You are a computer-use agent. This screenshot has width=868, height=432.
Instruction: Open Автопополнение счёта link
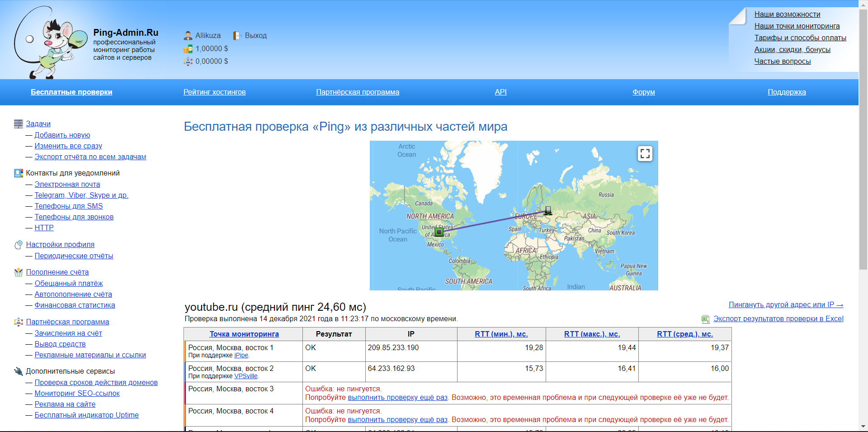[x=73, y=294]
